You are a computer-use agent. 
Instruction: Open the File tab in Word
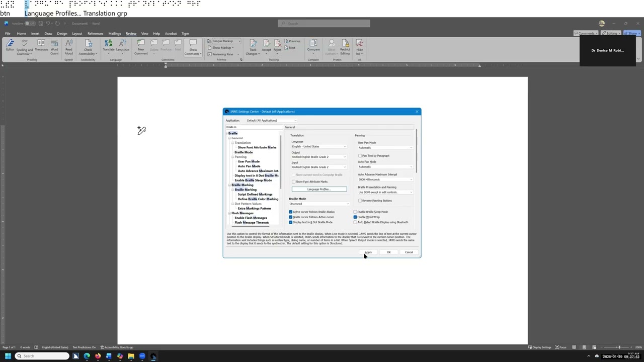(8, 34)
